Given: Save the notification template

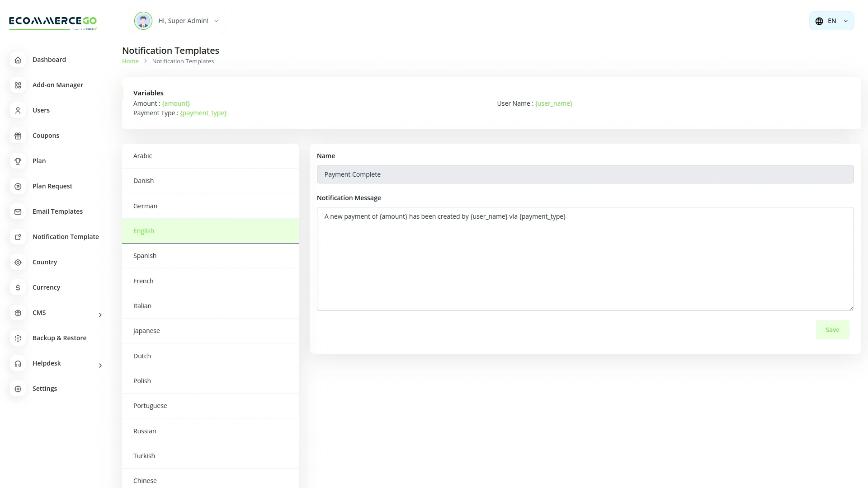Looking at the screenshot, I should tap(832, 329).
